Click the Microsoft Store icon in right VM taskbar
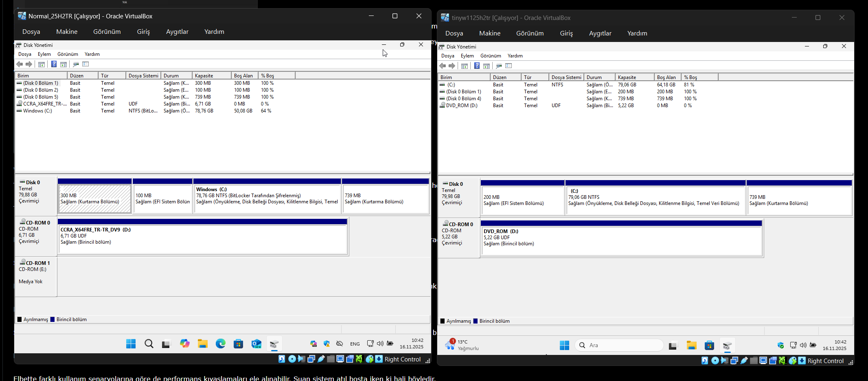 click(709, 346)
